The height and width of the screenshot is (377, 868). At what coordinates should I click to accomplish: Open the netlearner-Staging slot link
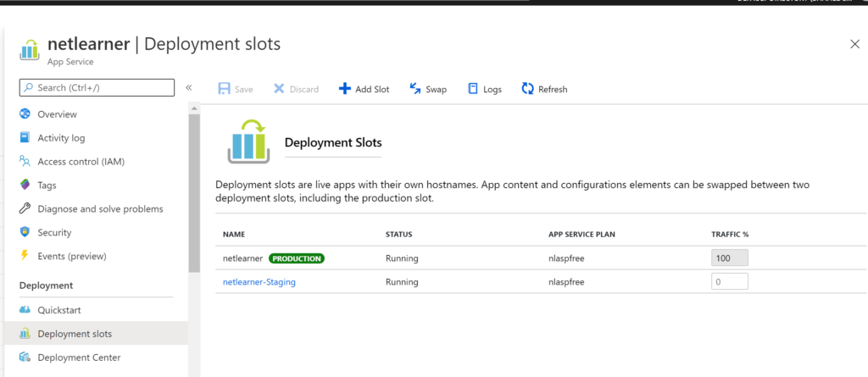[259, 282]
